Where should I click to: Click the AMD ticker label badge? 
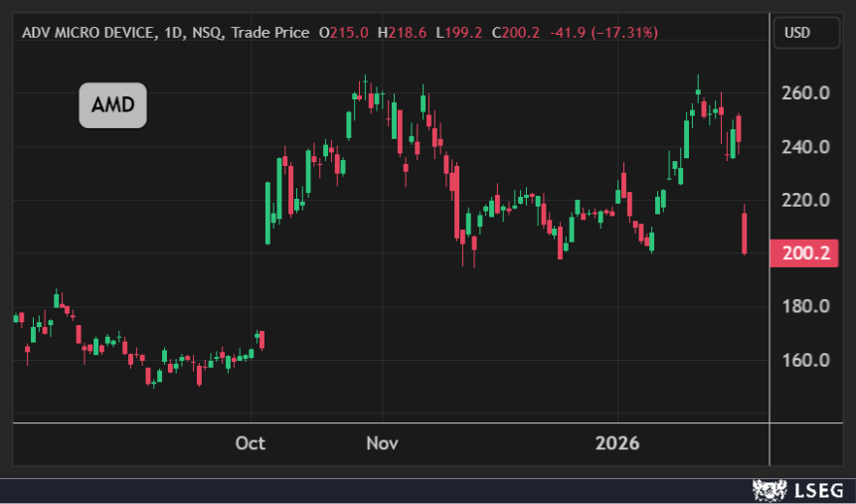113,106
